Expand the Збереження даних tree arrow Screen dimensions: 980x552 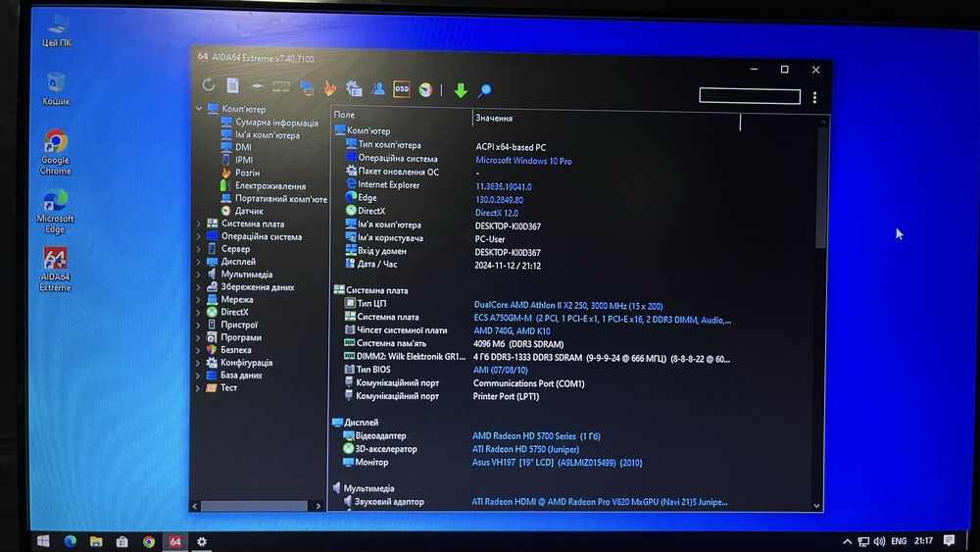(199, 287)
